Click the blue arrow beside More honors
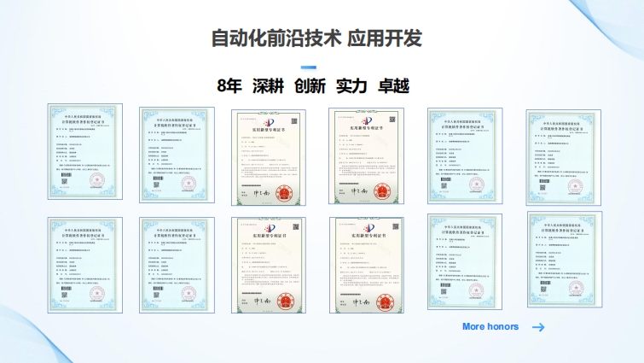 (537, 326)
